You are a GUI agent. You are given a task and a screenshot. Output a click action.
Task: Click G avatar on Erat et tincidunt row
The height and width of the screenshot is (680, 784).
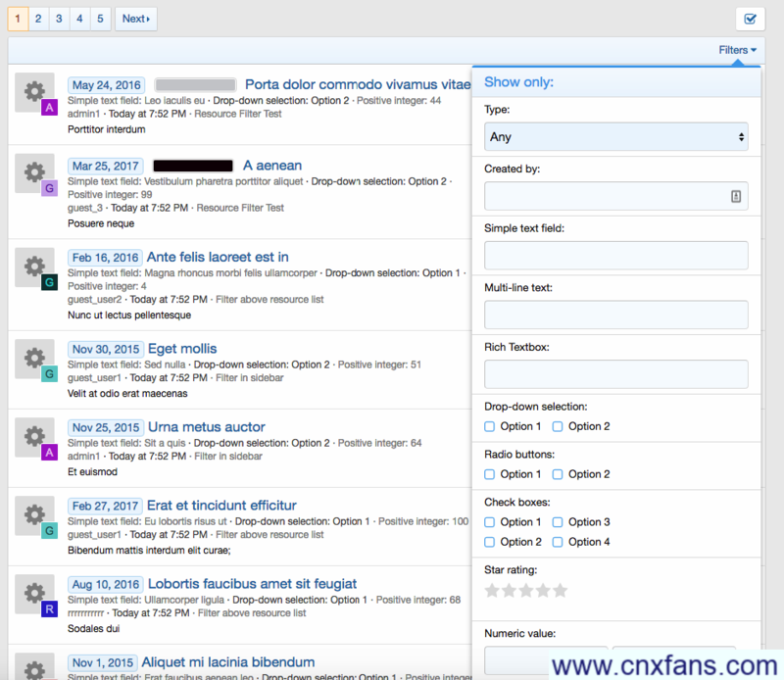[49, 530]
